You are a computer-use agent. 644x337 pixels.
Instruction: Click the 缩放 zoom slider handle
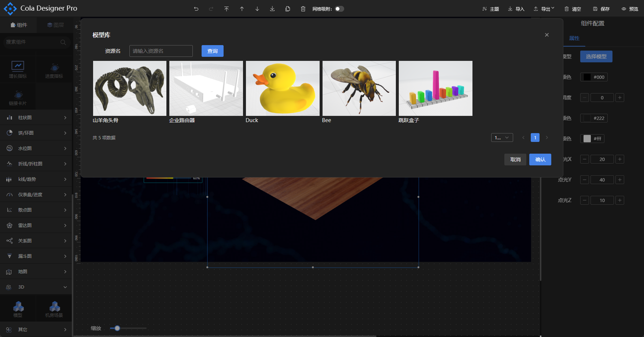pyautogui.click(x=117, y=328)
